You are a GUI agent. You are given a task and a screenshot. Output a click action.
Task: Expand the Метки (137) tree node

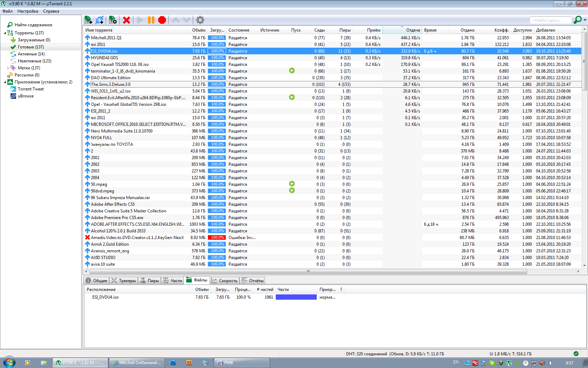(8, 68)
